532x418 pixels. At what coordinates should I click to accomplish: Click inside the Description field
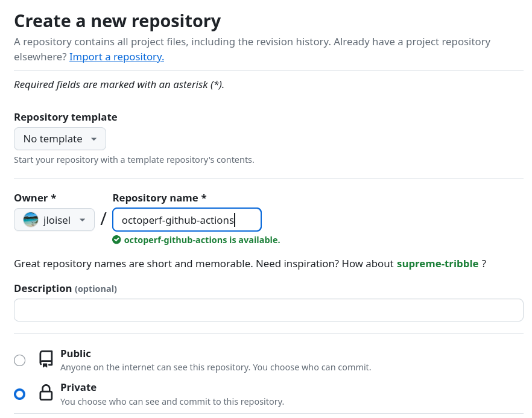tap(268, 309)
